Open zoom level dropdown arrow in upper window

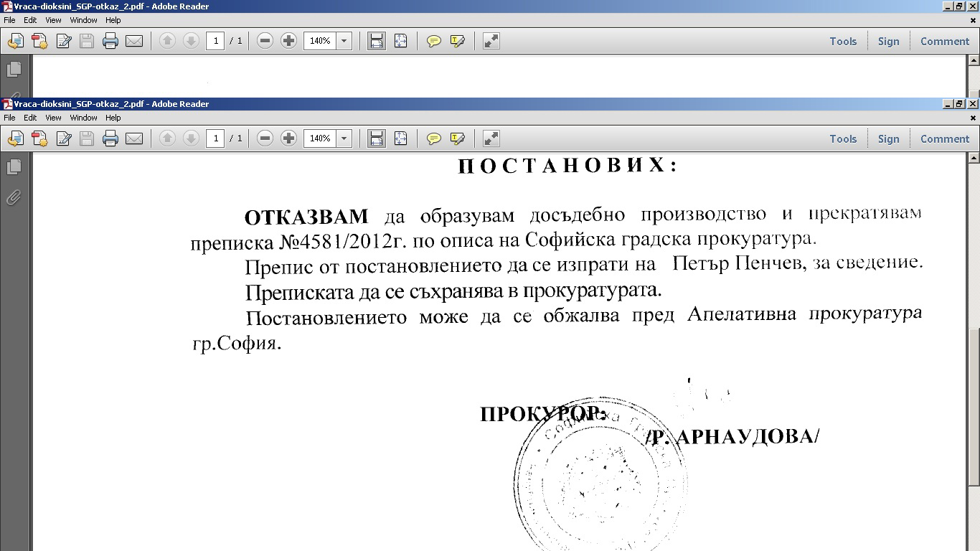click(x=344, y=41)
